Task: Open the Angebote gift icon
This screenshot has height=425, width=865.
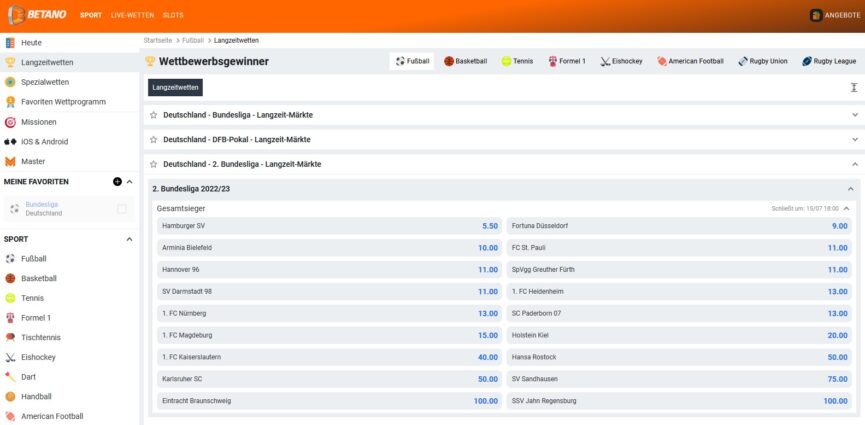Action: [x=816, y=15]
